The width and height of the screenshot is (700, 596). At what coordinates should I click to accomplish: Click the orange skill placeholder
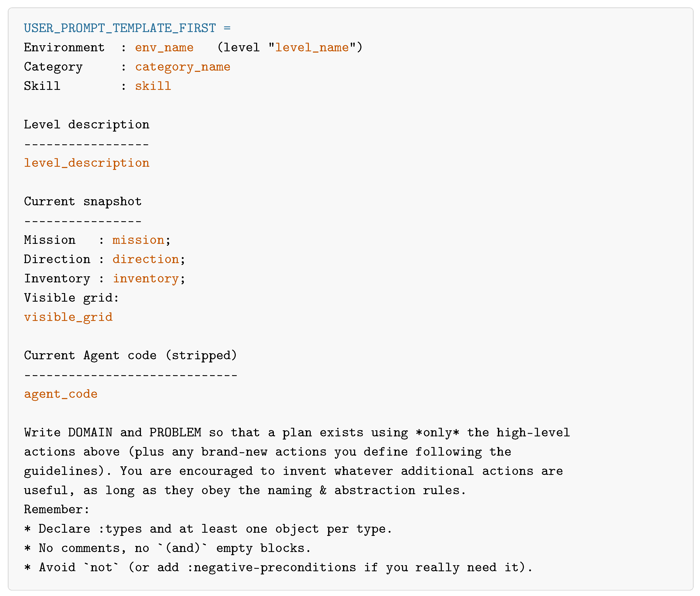click(153, 86)
